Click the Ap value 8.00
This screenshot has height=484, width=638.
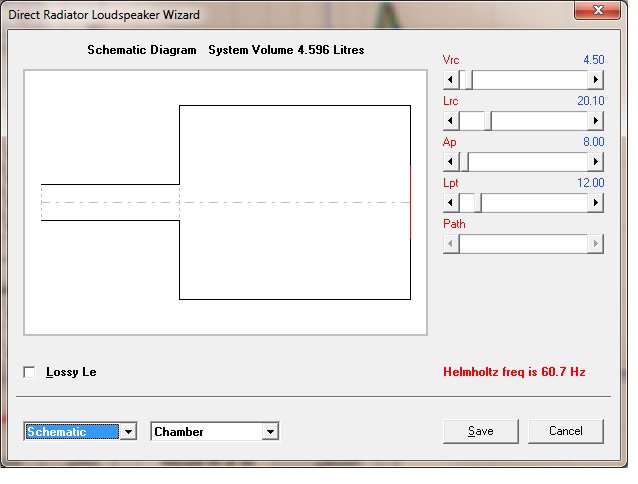coord(594,142)
